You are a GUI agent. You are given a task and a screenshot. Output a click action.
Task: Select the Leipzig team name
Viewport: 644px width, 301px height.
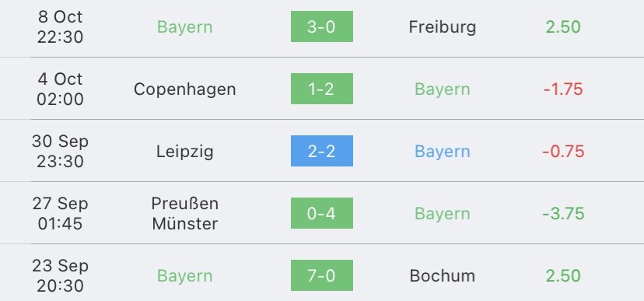(x=185, y=152)
